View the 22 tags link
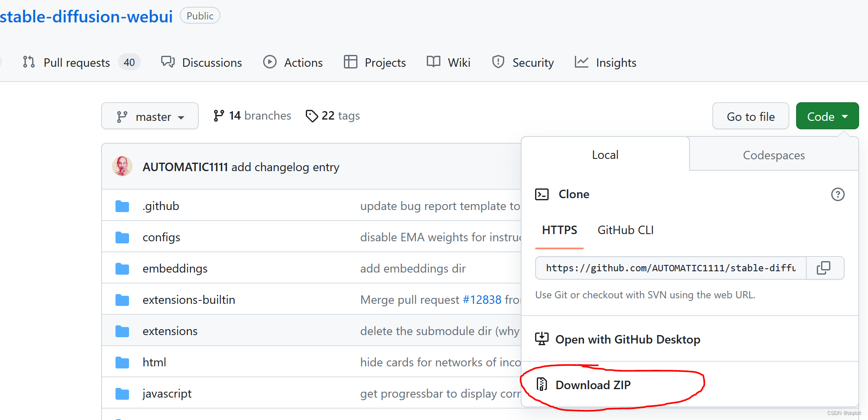This screenshot has height=420, width=868. 333,116
